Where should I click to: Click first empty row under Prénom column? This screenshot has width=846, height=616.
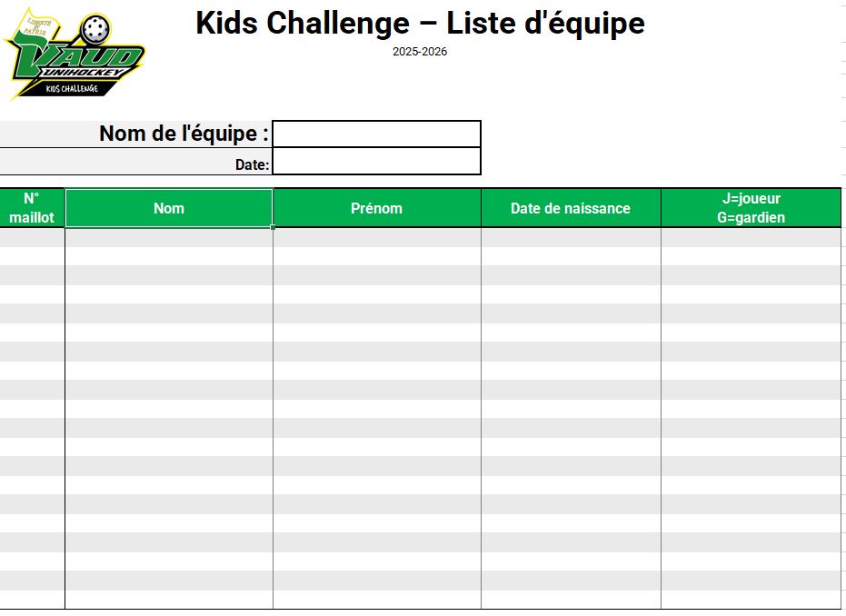click(376, 238)
